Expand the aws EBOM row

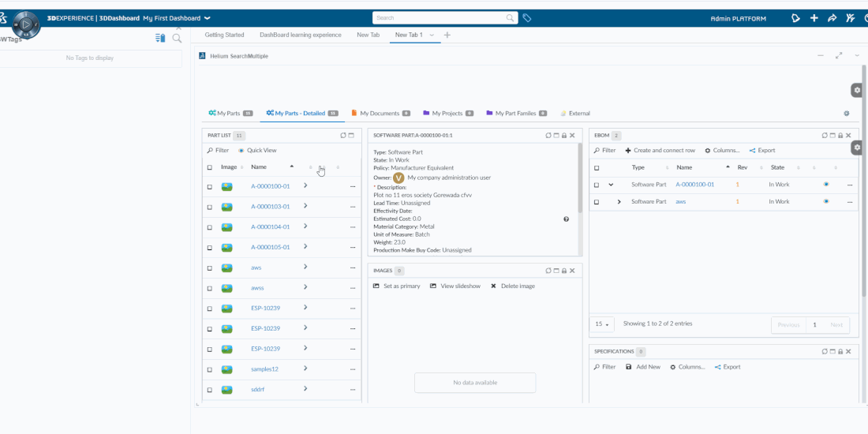619,202
